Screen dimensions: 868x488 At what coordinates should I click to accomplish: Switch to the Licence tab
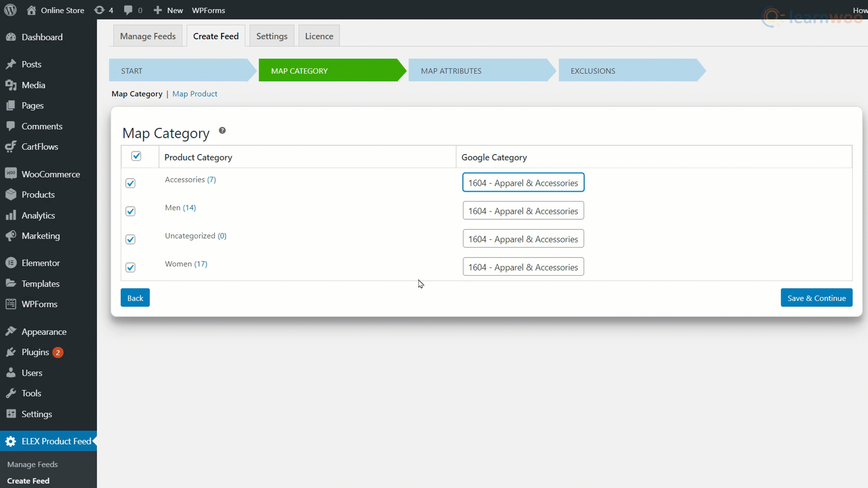(319, 36)
